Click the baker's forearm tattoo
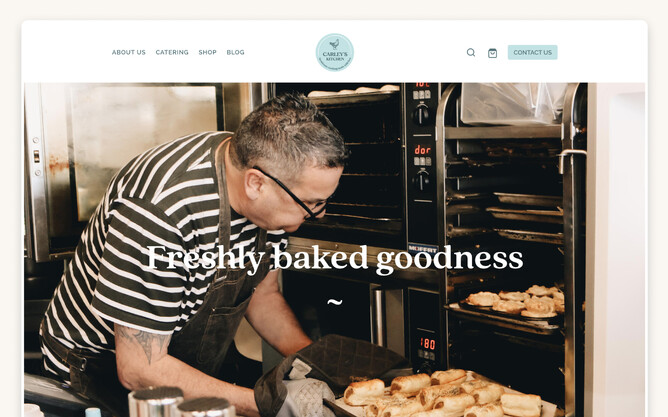Viewport: 668px width, 417px height. click(x=145, y=339)
